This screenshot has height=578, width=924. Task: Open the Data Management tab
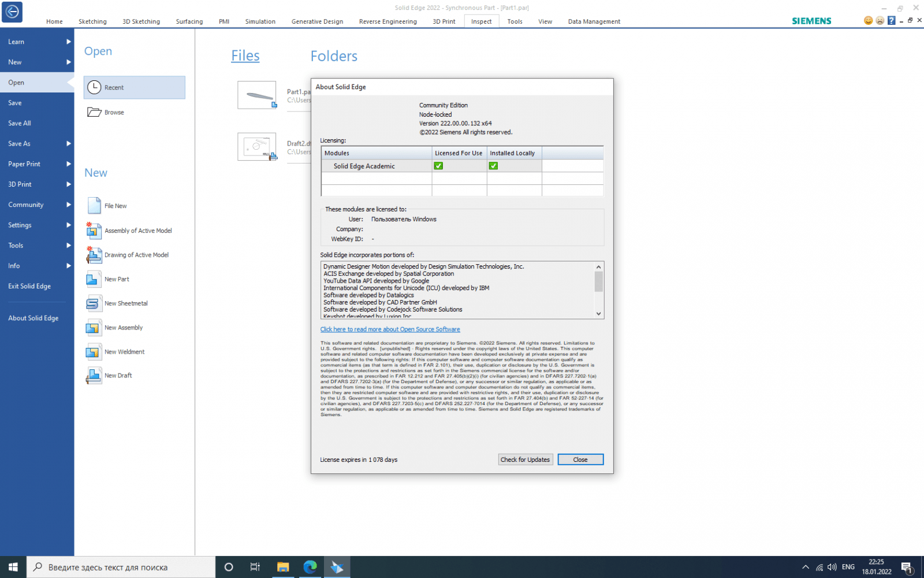click(x=594, y=21)
